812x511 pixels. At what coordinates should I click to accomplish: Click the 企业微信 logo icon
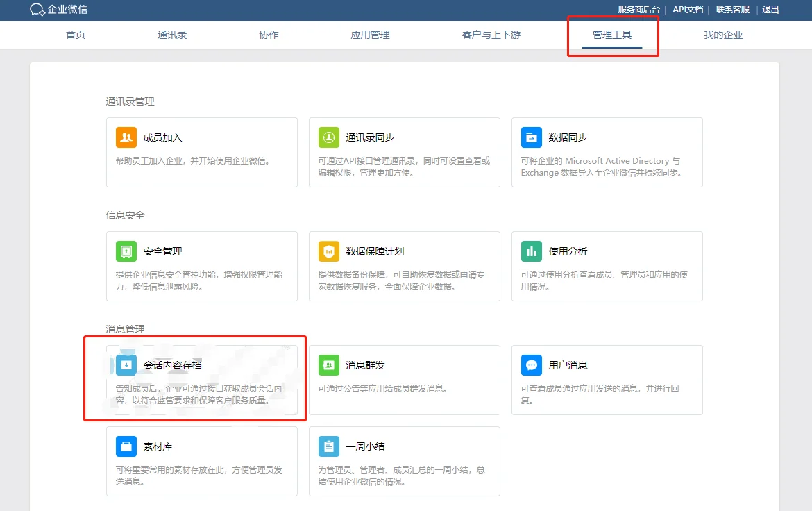37,9
